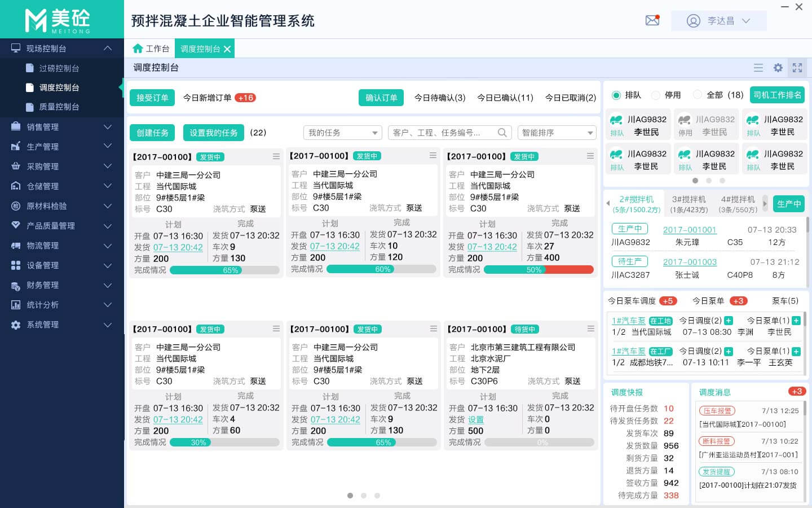Open the mail notification icon
The width and height of the screenshot is (812, 508).
coord(652,20)
